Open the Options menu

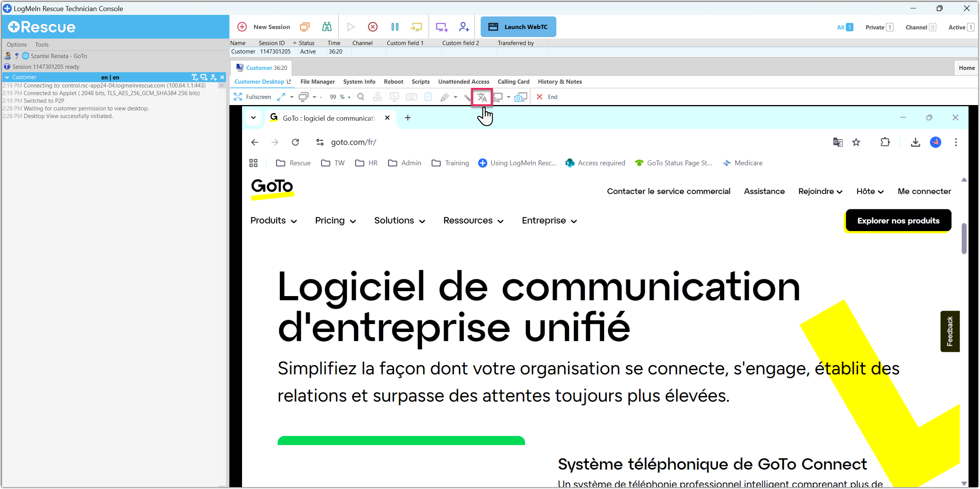click(x=17, y=45)
